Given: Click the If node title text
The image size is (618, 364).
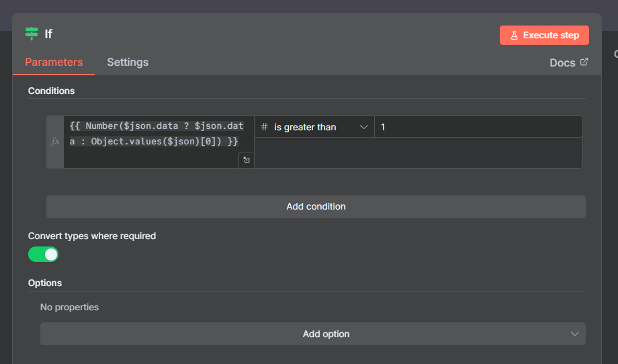Looking at the screenshot, I should click(x=48, y=34).
